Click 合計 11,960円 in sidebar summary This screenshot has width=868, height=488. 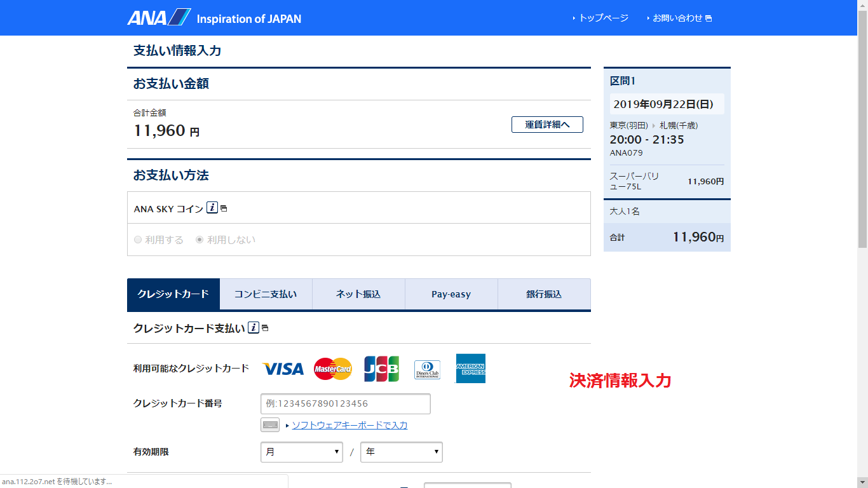667,237
